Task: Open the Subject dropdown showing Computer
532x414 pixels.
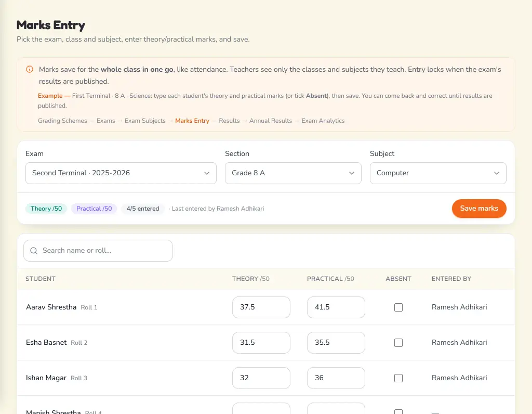Action: click(x=438, y=173)
